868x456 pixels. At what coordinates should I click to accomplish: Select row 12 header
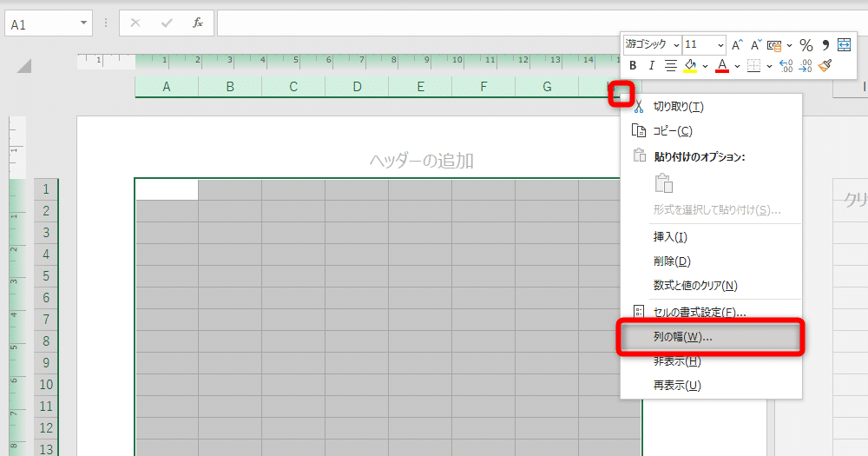pyautogui.click(x=46, y=427)
